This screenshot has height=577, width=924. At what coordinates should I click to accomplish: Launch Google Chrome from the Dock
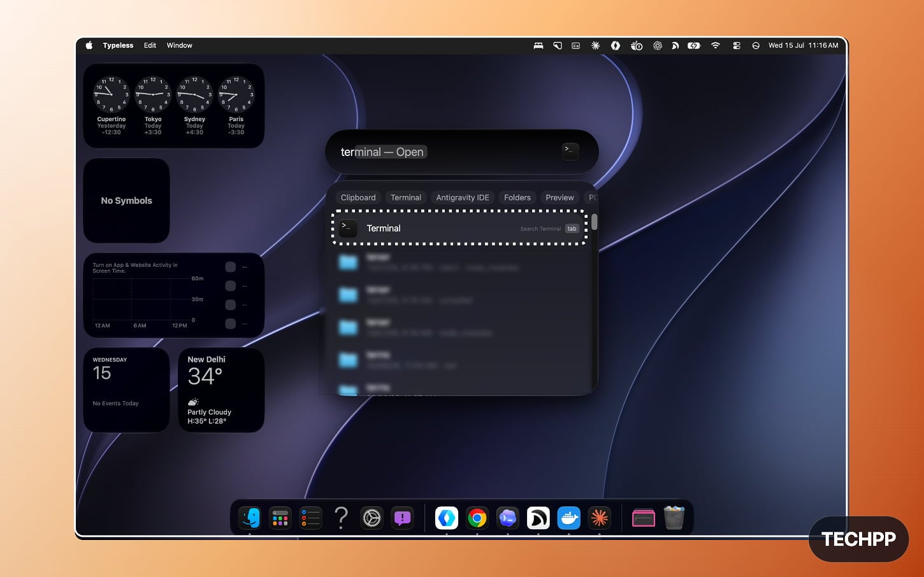coord(477,518)
